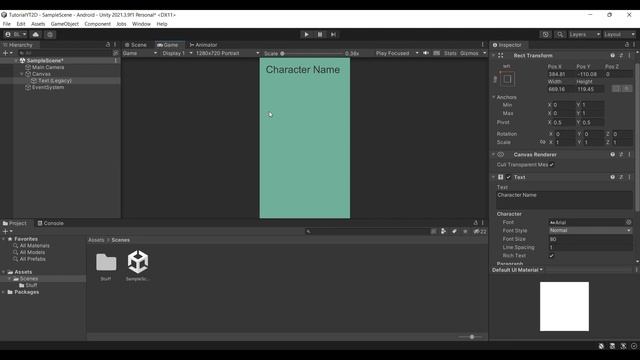Click the Hierarchy create plus button
640x360 pixels.
[7, 53]
